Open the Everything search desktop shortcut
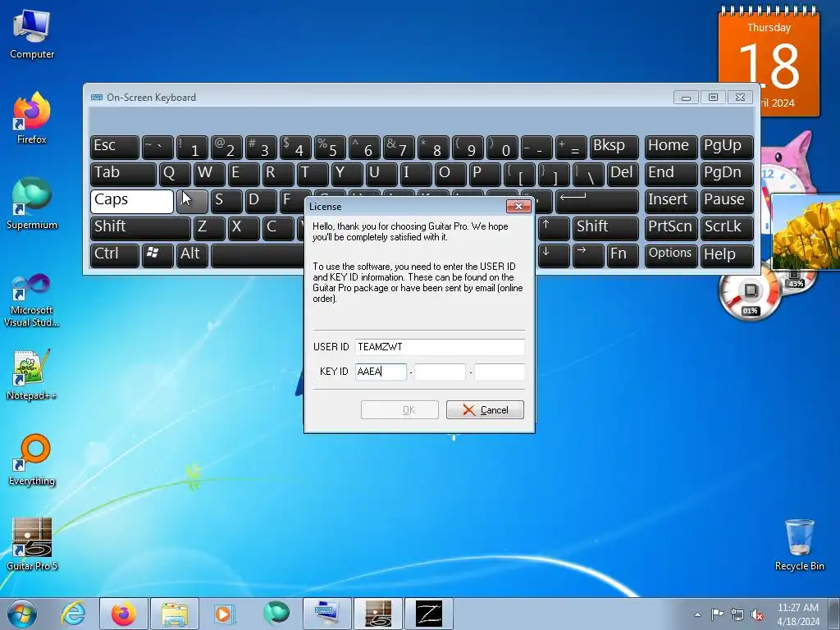This screenshot has height=630, width=840. [32, 459]
